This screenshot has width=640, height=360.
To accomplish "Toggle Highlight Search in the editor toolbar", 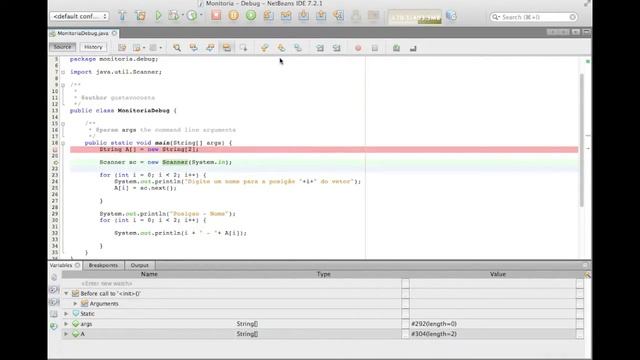I will tap(227, 48).
